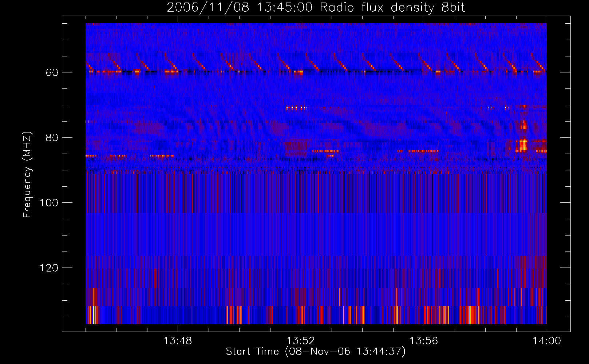Click the 14:00 time tick label
Image resolution: width=589 pixels, height=364 pixels.
click(x=547, y=341)
